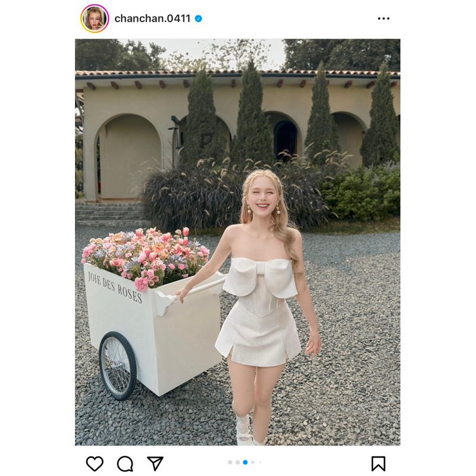476x476 pixels.
Task: Click the active blue carousel dot
Action: (x=245, y=462)
